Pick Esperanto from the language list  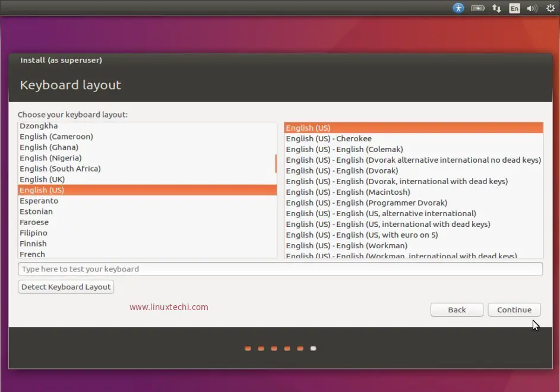(x=147, y=201)
